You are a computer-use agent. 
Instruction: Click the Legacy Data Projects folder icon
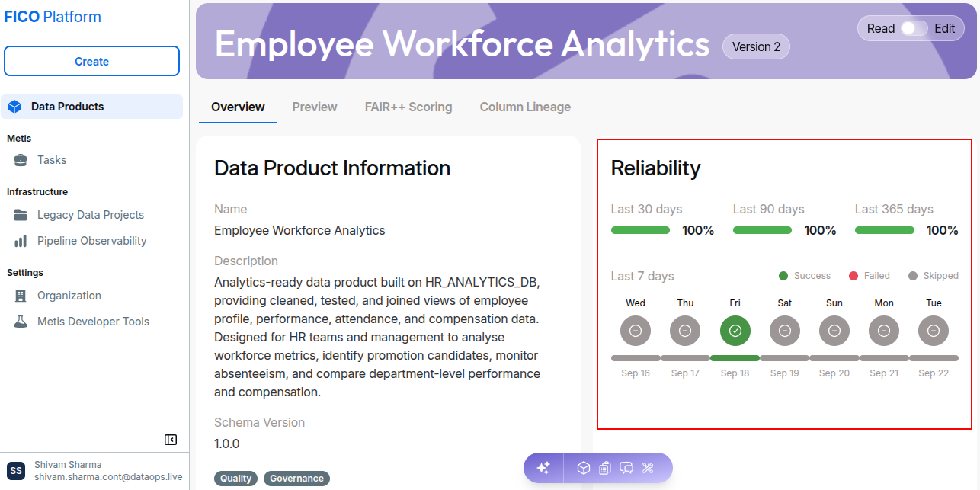21,215
